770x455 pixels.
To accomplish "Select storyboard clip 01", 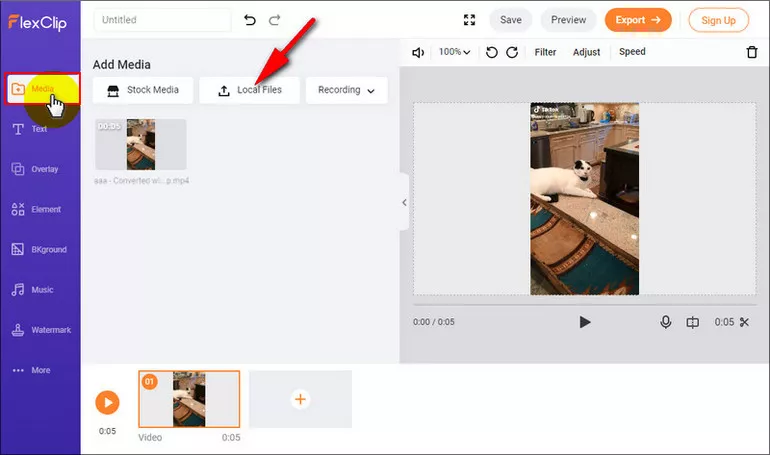I will point(189,399).
